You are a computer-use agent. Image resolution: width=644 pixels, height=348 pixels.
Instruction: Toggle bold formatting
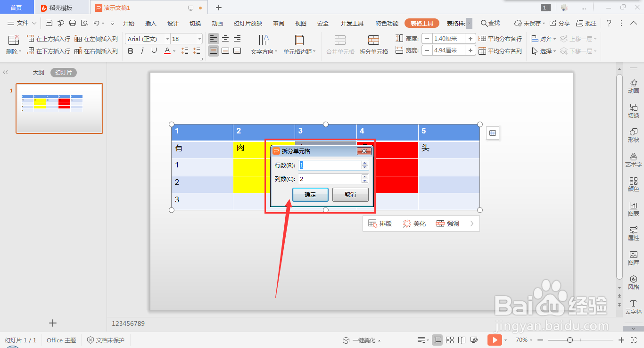tap(130, 51)
